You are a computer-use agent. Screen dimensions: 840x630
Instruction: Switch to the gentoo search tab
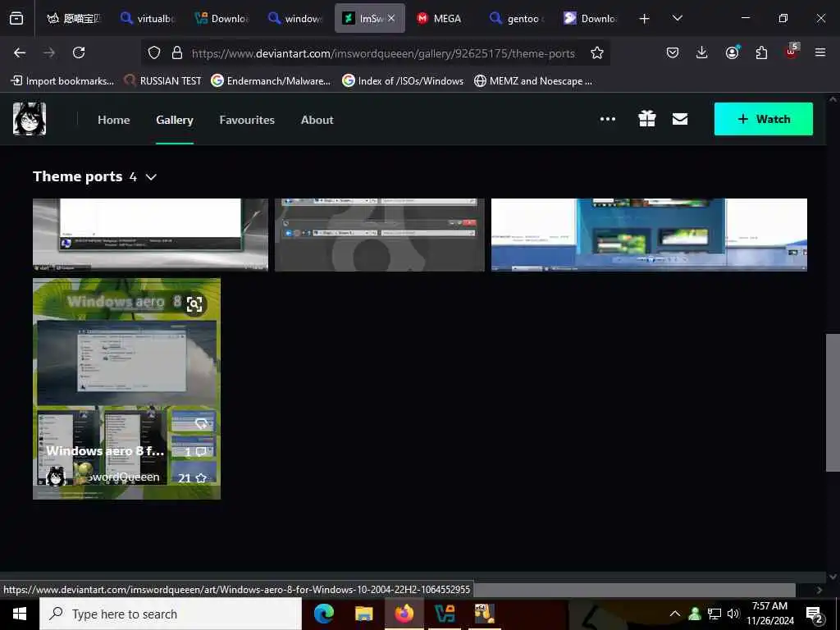[517, 19]
